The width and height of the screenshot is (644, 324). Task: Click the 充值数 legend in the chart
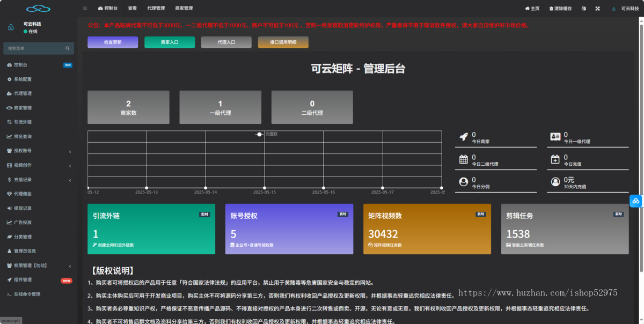(266, 134)
